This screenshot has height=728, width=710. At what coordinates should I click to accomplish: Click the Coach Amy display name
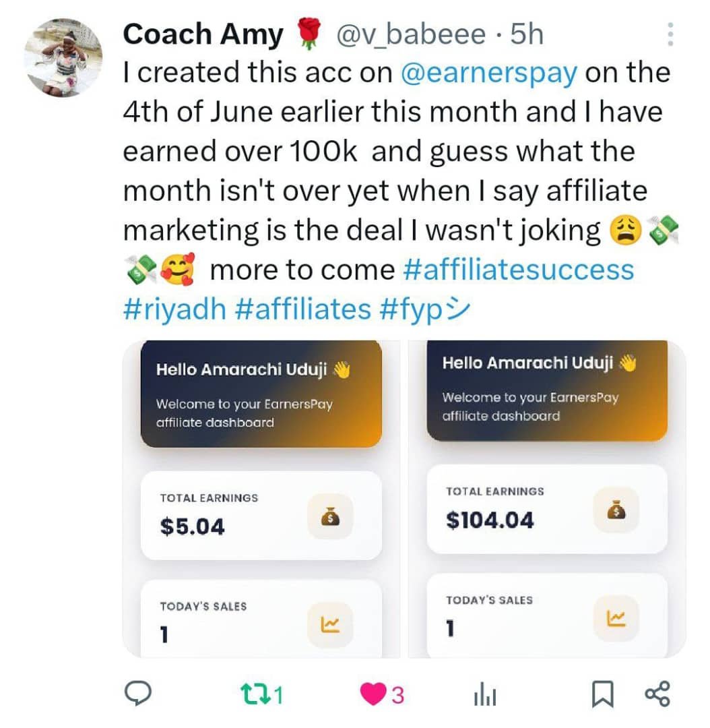coord(203,35)
